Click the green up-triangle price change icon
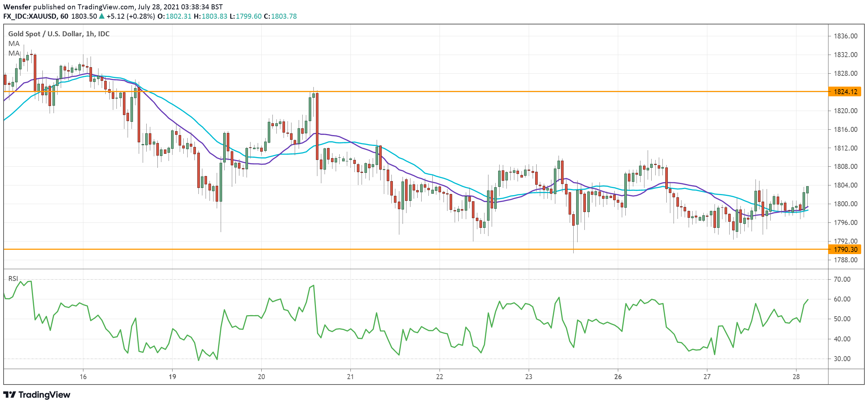 [x=102, y=16]
